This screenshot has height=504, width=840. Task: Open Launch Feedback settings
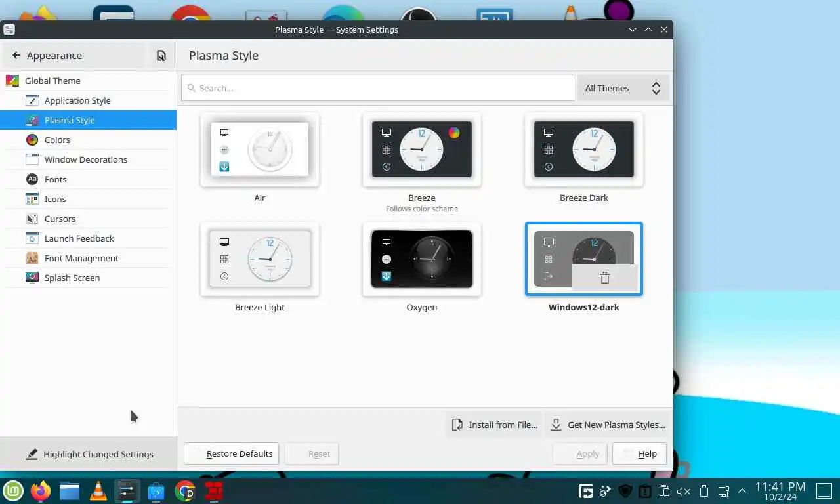coord(88,238)
